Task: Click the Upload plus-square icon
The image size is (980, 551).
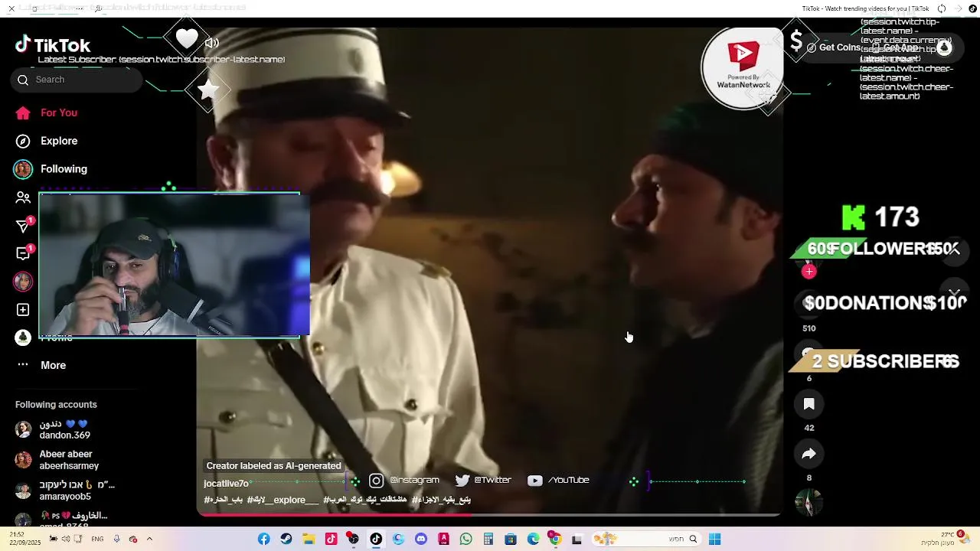Action: 23,309
